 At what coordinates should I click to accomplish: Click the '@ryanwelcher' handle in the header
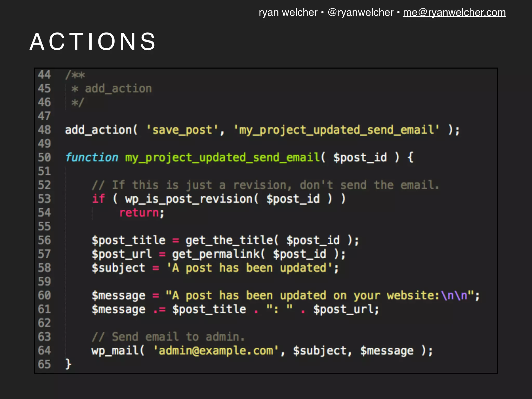click(361, 12)
